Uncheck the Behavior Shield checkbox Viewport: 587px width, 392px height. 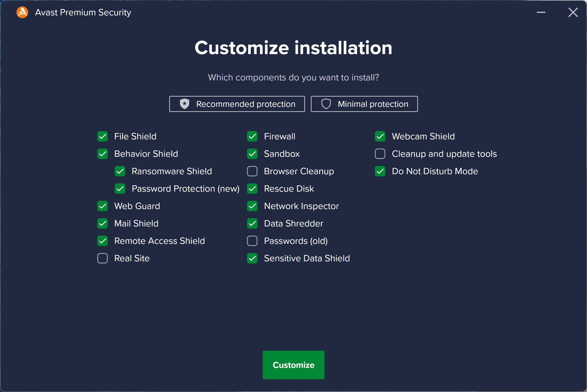click(103, 154)
